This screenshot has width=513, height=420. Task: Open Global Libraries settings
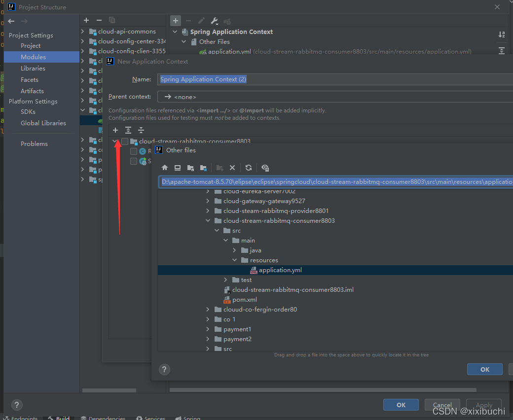(x=43, y=123)
